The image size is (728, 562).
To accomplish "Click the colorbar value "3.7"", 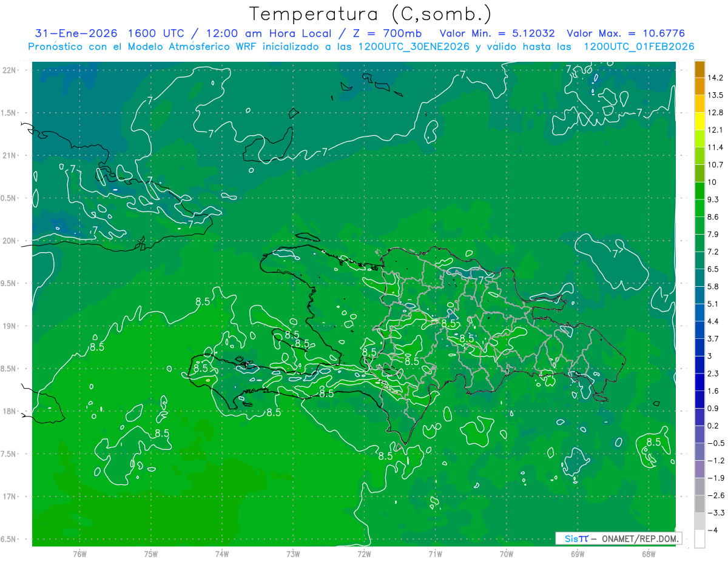I will coord(713,339).
